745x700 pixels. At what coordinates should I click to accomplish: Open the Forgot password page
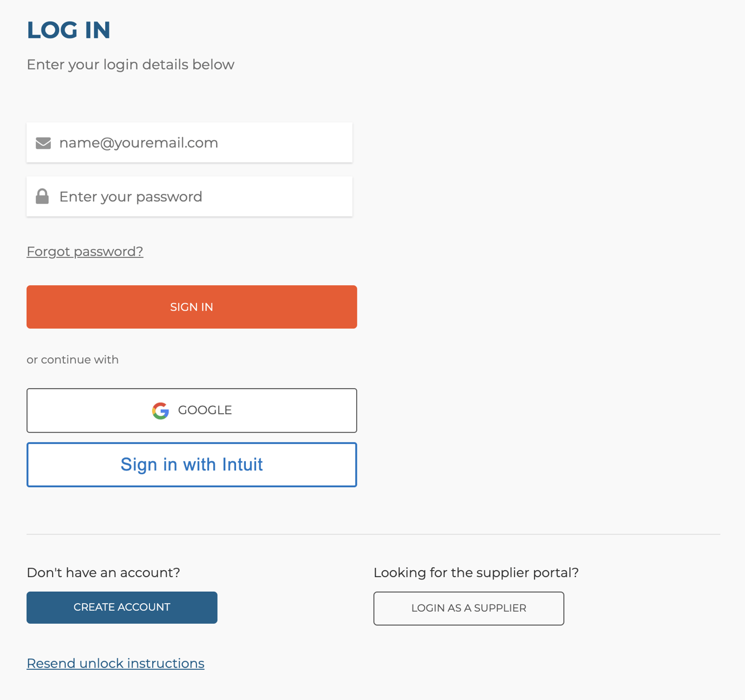point(84,251)
